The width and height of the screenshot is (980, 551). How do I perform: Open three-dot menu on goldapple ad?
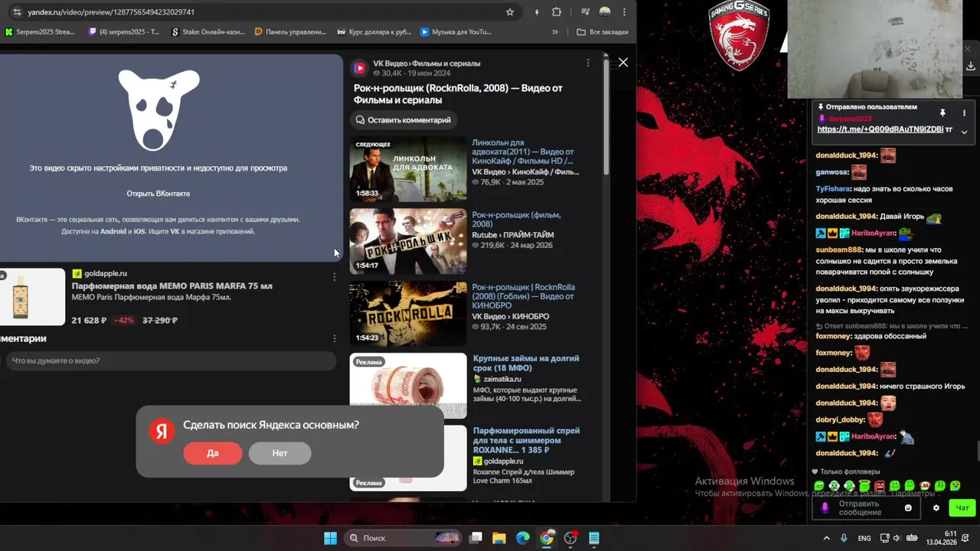334,276
